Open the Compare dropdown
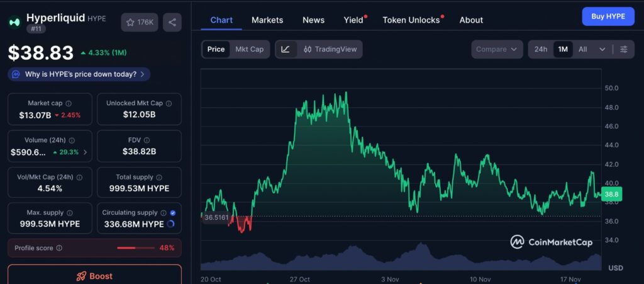Screen dimensions: 644x284 (x=497, y=49)
